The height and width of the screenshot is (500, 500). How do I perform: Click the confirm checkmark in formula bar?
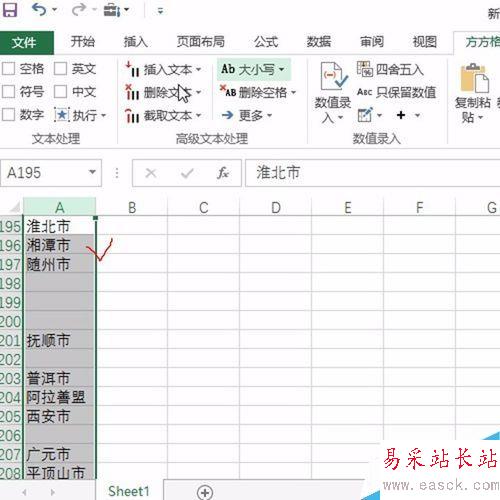click(187, 173)
